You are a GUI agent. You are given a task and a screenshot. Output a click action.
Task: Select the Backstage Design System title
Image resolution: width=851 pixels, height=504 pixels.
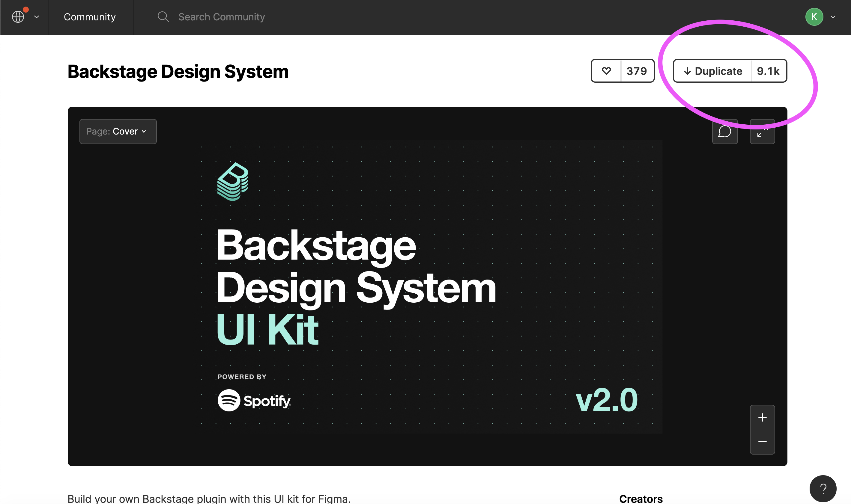pos(178,71)
